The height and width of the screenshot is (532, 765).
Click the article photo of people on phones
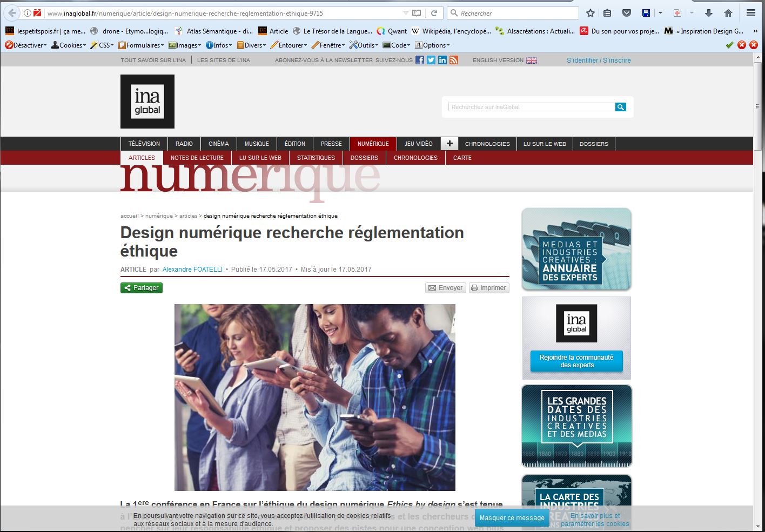[x=315, y=397]
